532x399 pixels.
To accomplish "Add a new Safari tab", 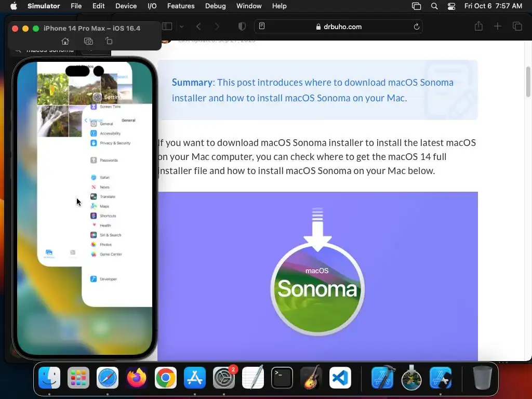I will point(497,26).
